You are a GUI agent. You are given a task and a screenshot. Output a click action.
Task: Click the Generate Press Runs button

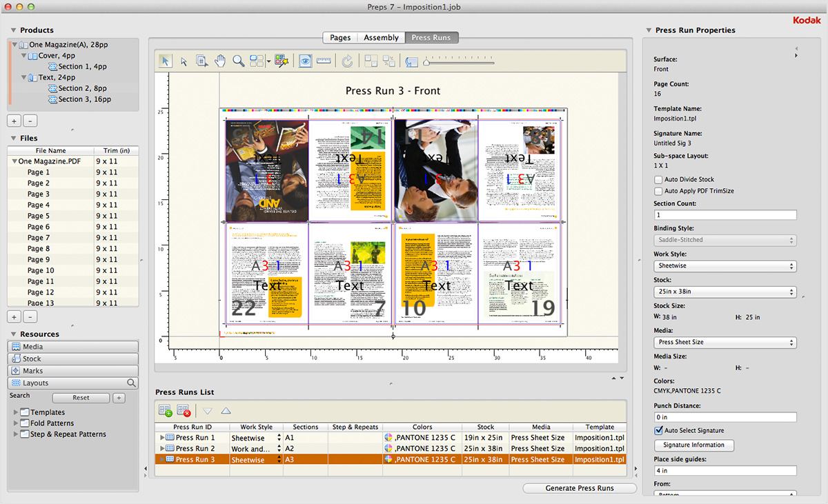point(580,488)
